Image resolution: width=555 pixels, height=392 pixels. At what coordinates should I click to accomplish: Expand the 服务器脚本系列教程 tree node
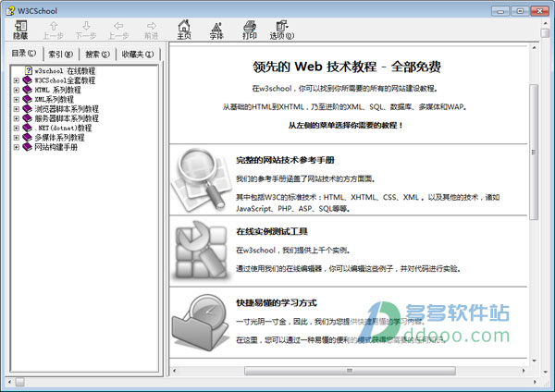point(17,119)
